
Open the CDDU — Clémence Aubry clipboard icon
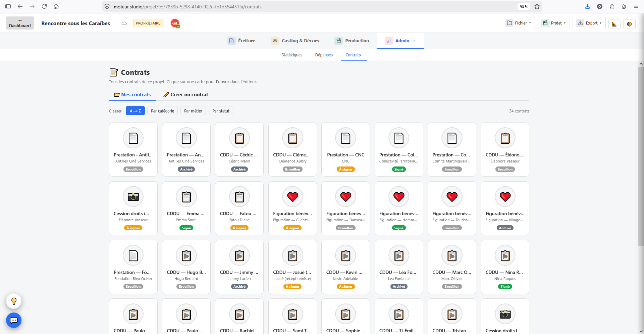coord(292,138)
